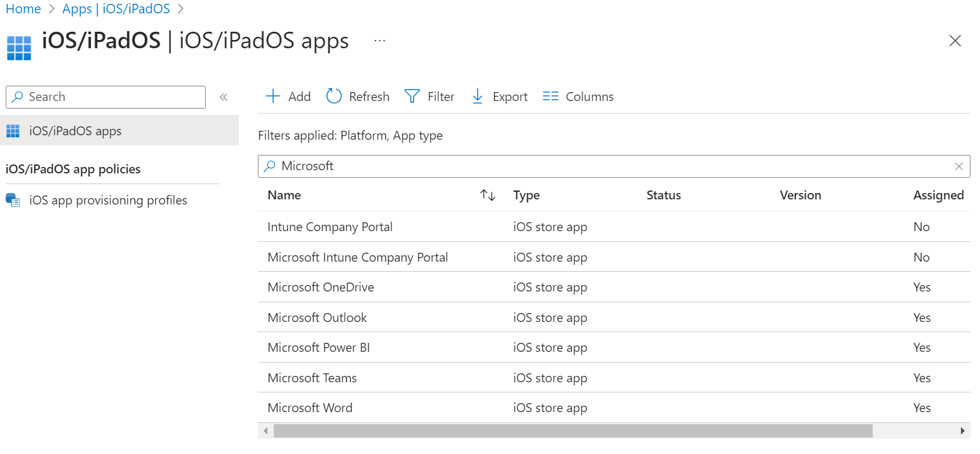This screenshot has height=454, width=980.
Task: Toggle sort order on the Name column
Action: point(488,195)
